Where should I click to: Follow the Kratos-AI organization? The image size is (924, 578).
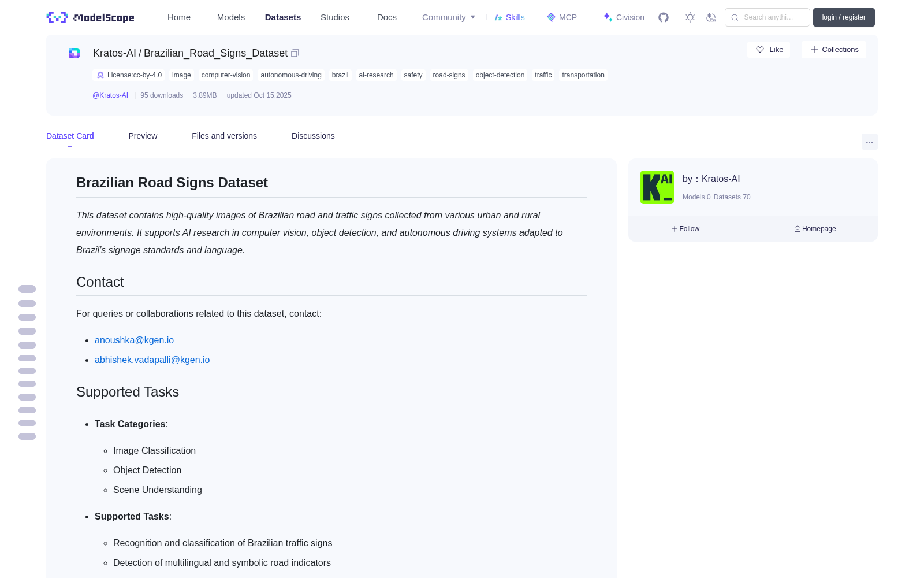click(x=685, y=229)
